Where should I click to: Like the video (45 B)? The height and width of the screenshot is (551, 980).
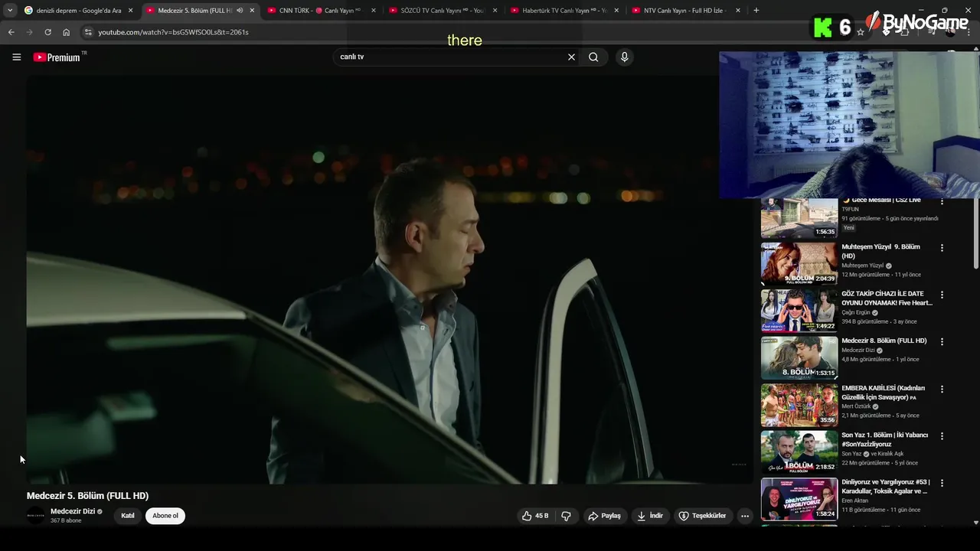[x=535, y=516]
